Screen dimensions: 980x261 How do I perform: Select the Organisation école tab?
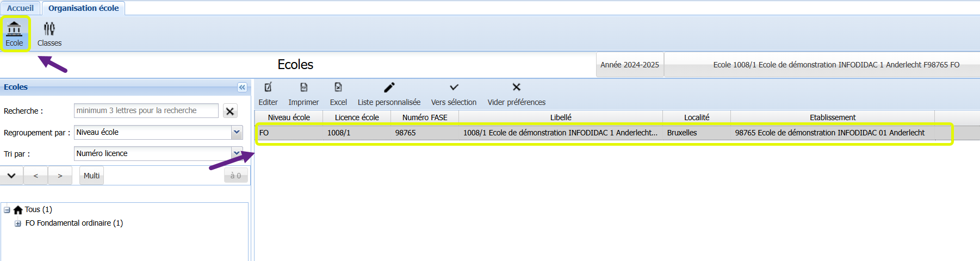pyautogui.click(x=83, y=8)
